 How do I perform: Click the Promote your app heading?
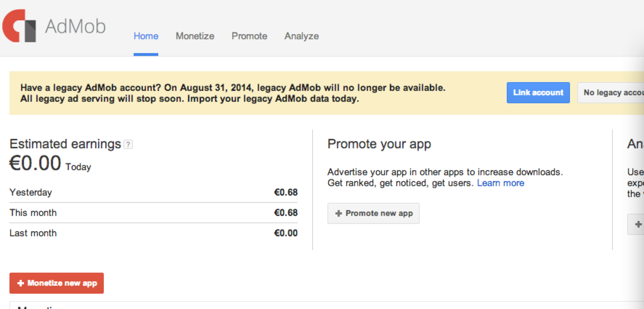click(x=379, y=144)
